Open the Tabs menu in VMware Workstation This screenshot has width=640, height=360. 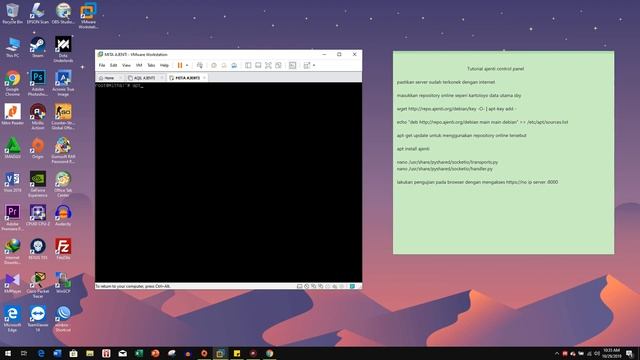[151, 65]
